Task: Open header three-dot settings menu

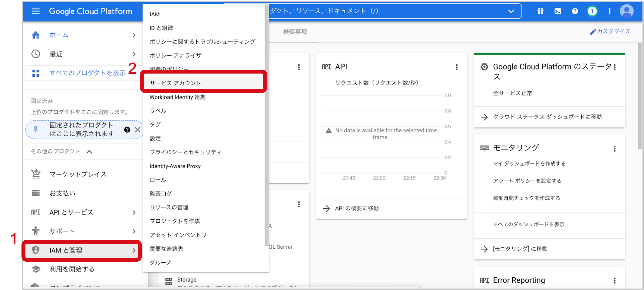Action: 609,11
